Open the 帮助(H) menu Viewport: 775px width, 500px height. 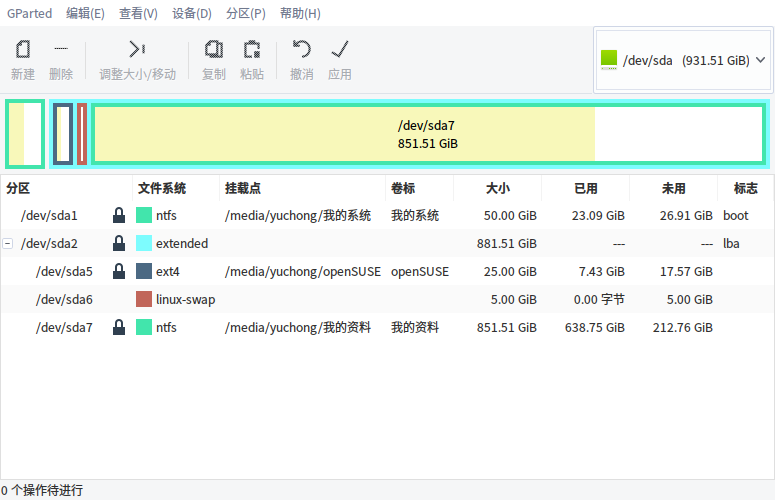(x=300, y=13)
